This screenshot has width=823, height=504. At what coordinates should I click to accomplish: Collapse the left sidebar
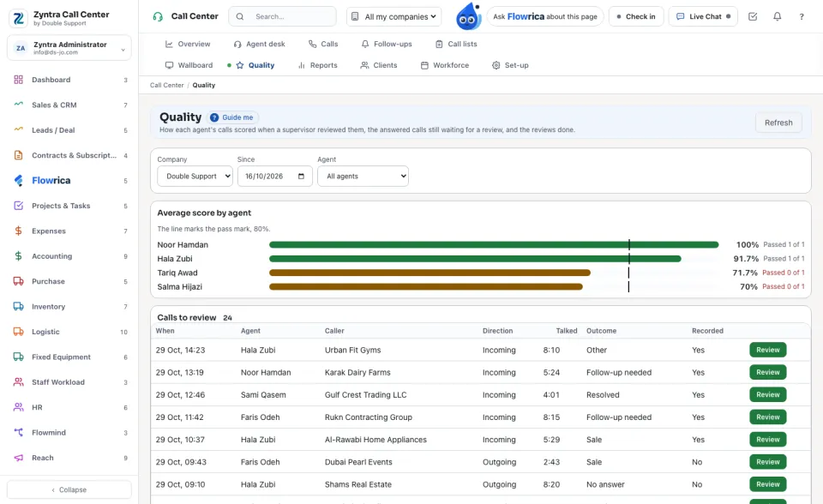[x=69, y=489]
